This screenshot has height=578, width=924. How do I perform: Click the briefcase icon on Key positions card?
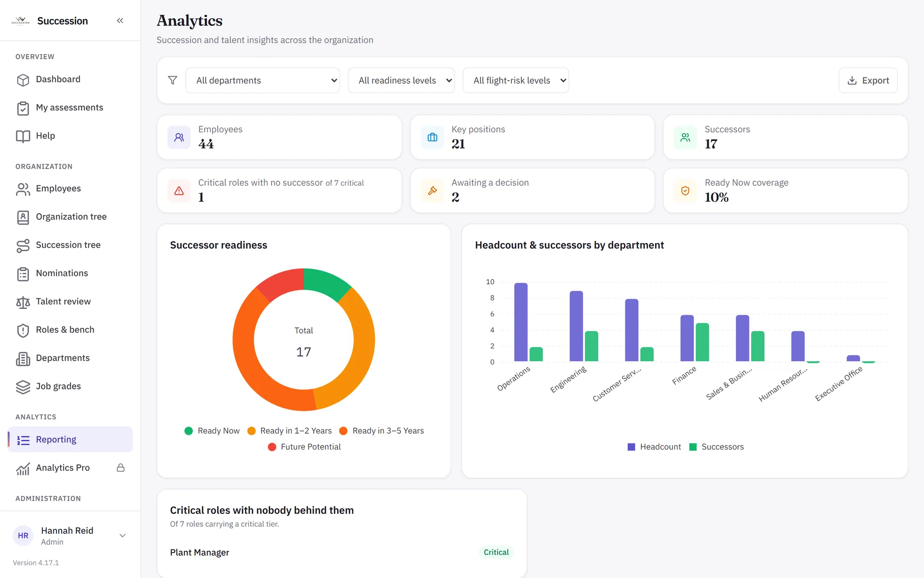pyautogui.click(x=432, y=137)
